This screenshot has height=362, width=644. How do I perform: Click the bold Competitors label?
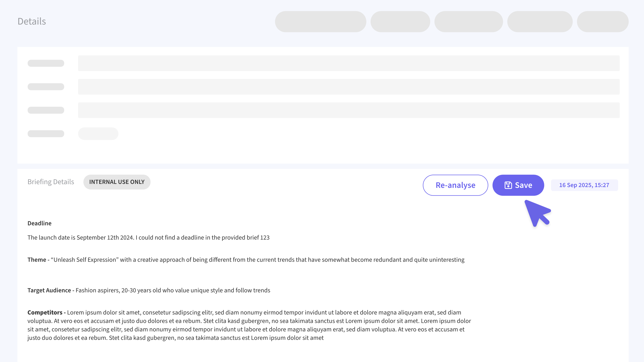tap(45, 313)
